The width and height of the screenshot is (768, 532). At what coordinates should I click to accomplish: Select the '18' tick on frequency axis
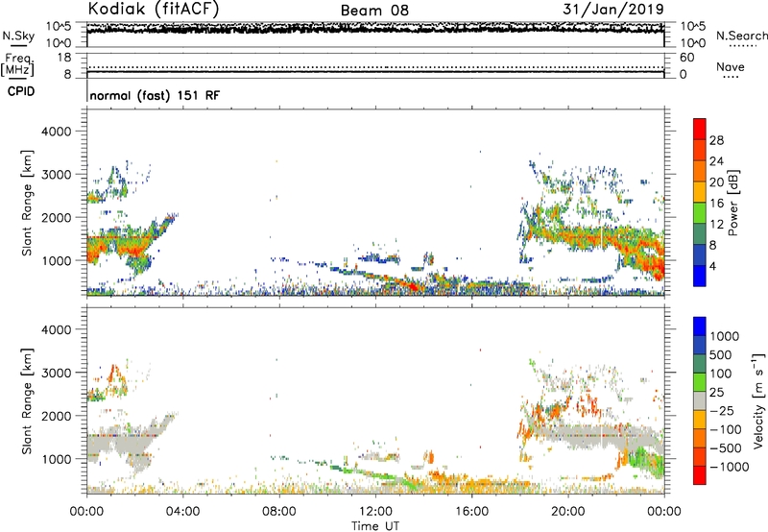click(63, 58)
